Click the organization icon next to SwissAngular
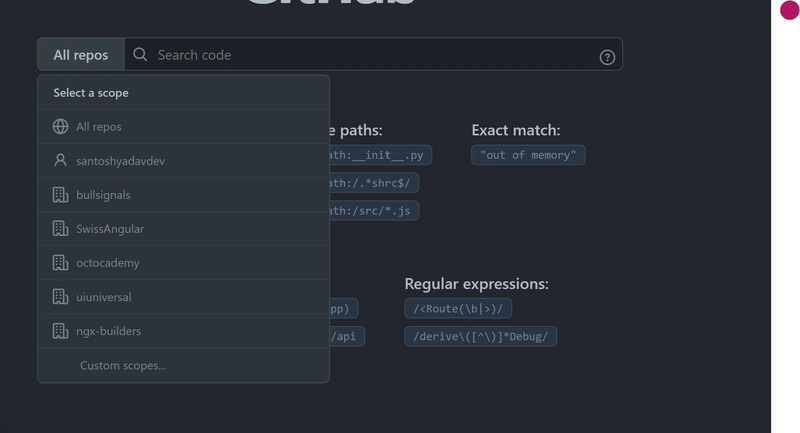Image resolution: width=800 pixels, height=433 pixels. tap(60, 229)
